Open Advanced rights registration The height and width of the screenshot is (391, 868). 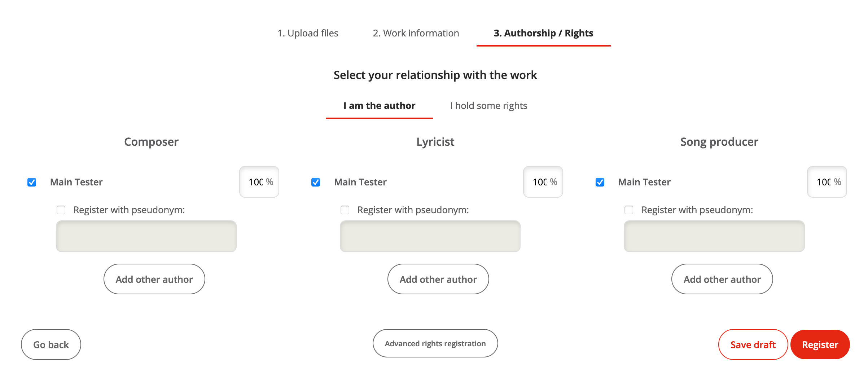(x=435, y=343)
